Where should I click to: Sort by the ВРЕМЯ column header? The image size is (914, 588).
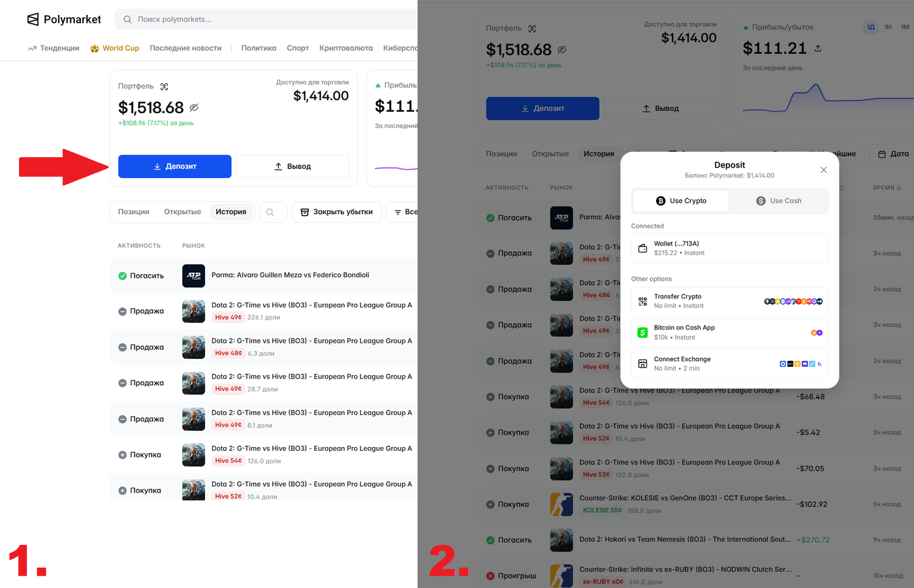[x=887, y=188]
